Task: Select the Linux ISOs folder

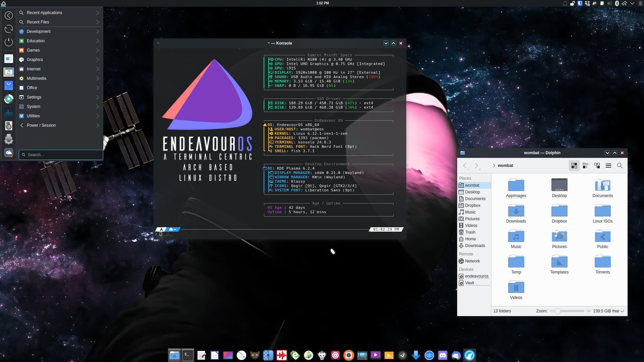Action: coord(602,214)
